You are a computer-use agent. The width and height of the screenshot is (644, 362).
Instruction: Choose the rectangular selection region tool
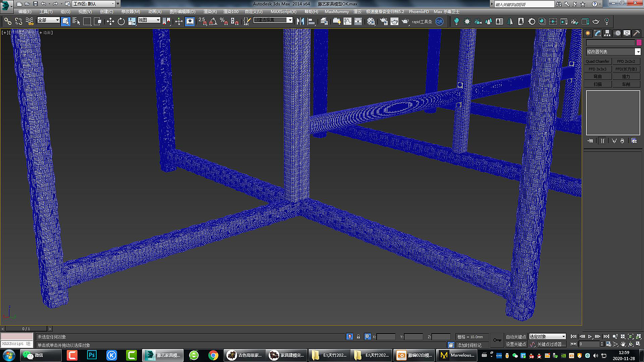(x=86, y=21)
